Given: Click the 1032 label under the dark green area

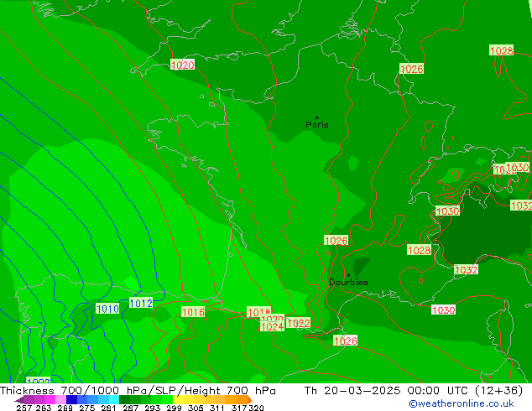Looking at the screenshot, I should tap(467, 270).
